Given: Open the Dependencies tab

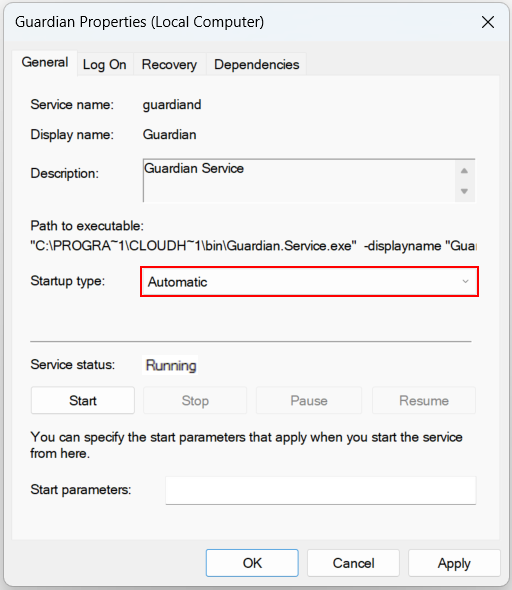Looking at the screenshot, I should (x=257, y=65).
